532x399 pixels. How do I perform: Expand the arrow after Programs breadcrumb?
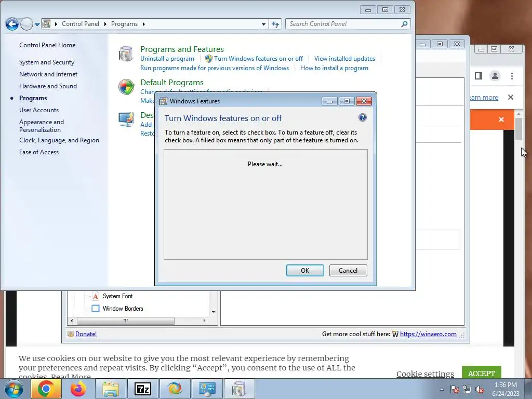pyautogui.click(x=144, y=24)
